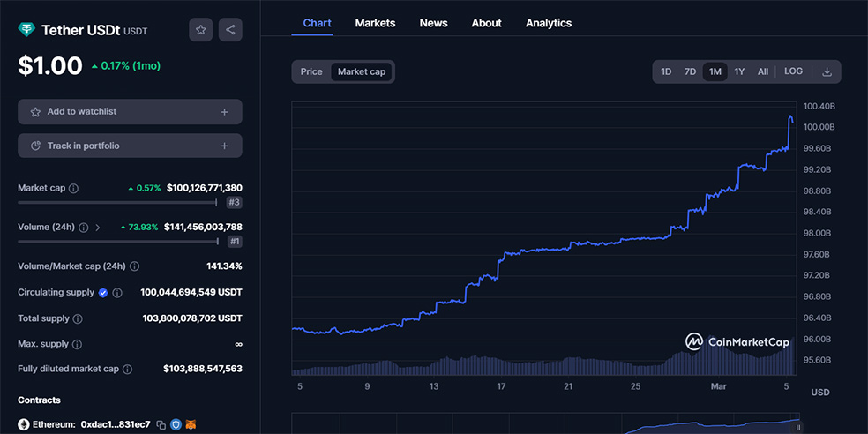Click the volume value $141,456,003,788

point(203,228)
